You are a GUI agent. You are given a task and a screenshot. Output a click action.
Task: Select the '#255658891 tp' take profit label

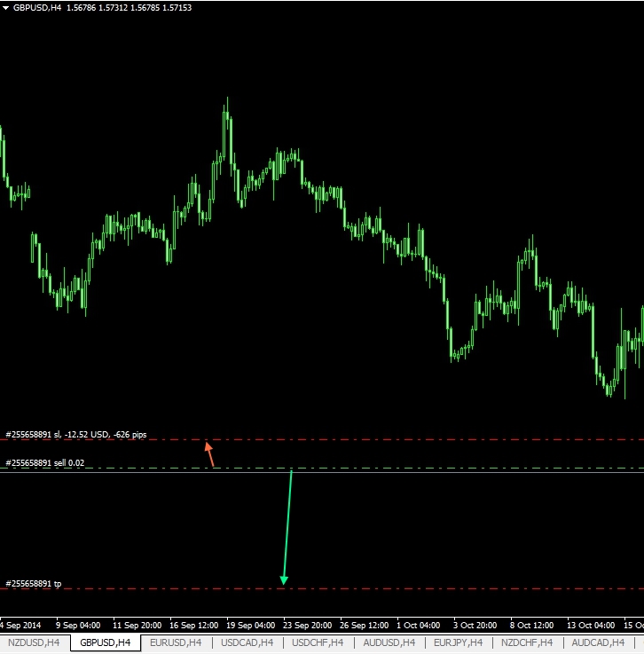pos(34,584)
